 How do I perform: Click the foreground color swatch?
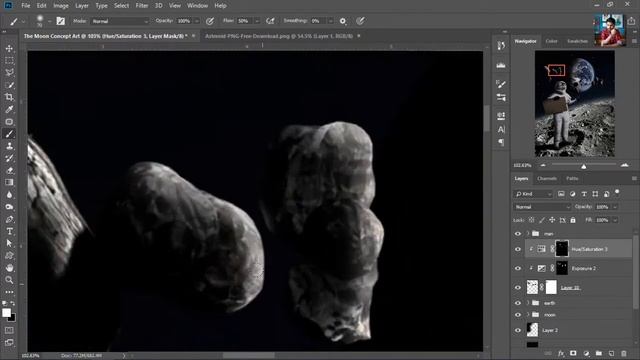coord(6,313)
